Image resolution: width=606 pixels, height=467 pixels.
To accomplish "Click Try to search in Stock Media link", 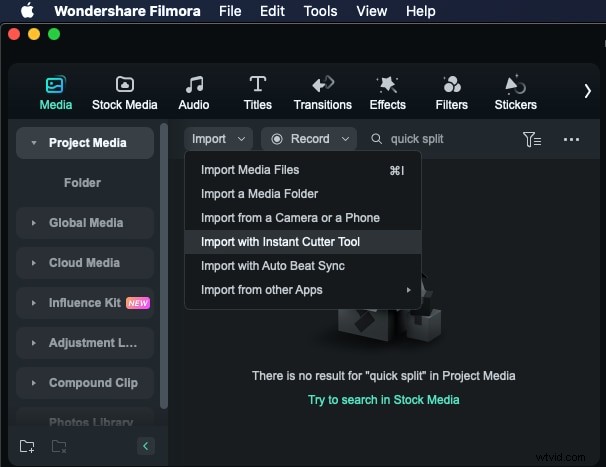I will 383,400.
